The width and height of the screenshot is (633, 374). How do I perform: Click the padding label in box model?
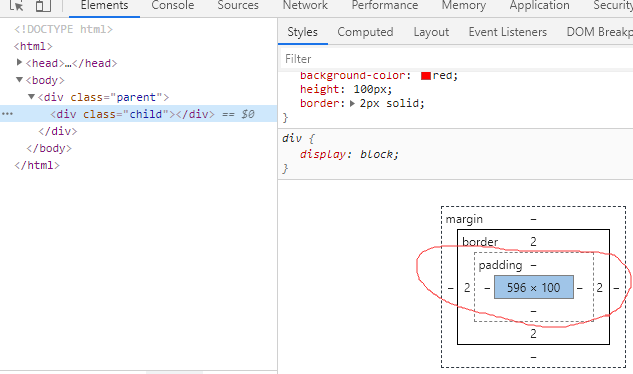(501, 265)
